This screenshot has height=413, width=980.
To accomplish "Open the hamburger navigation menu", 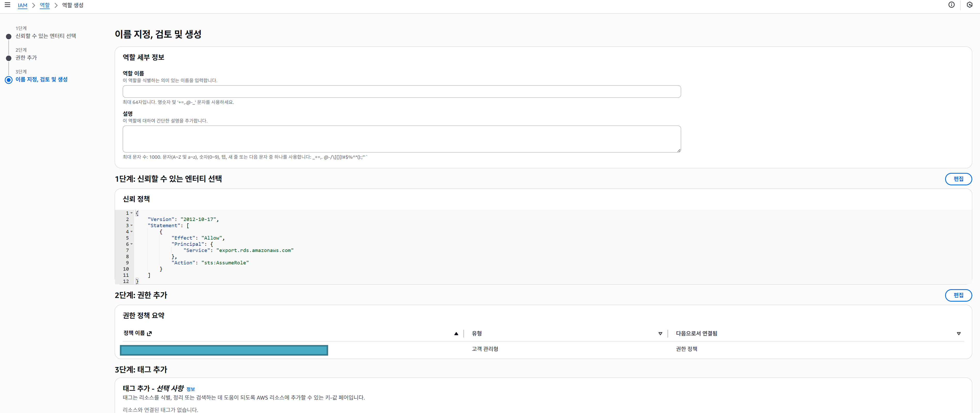I will coord(7,5).
